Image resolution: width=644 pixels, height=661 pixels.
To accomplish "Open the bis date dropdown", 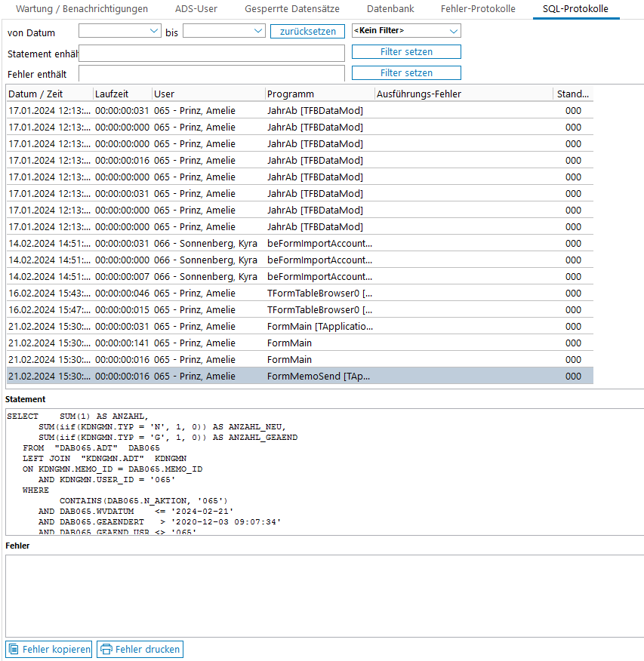I will (257, 32).
